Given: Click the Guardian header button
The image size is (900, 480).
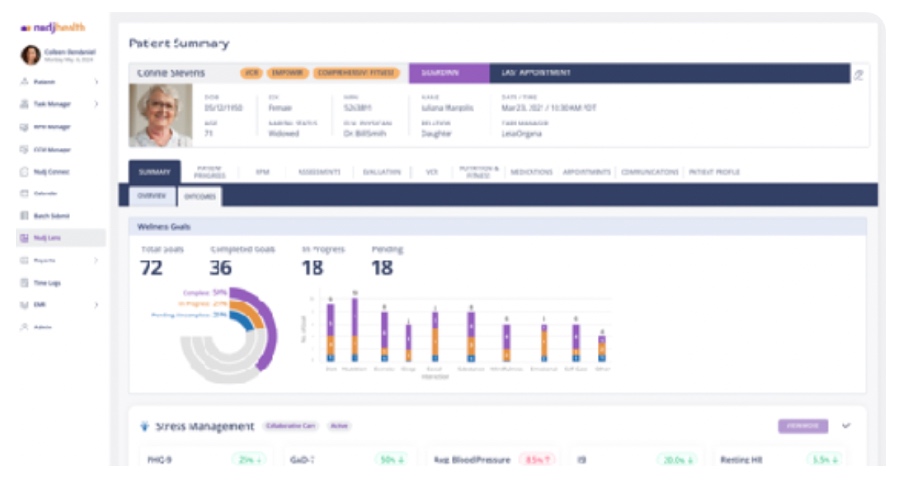Looking at the screenshot, I should click(x=448, y=73).
